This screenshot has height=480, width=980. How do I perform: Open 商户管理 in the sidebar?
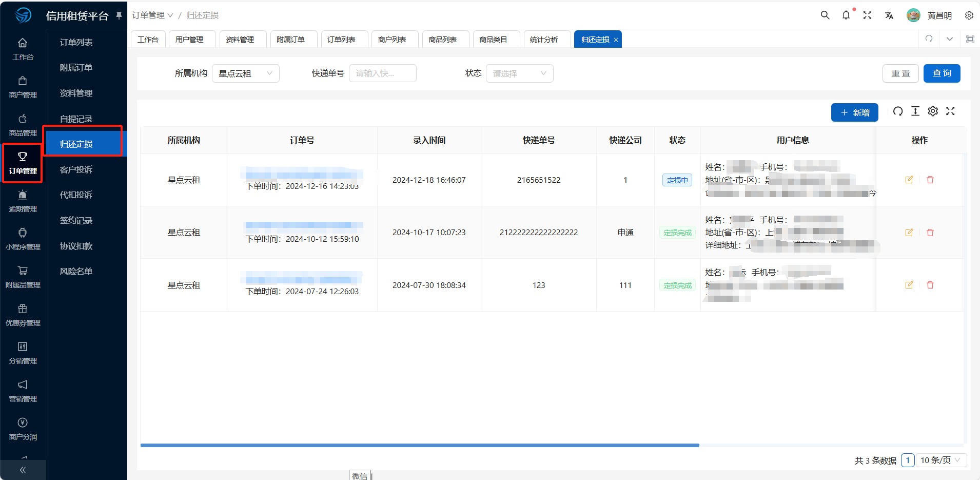(23, 87)
